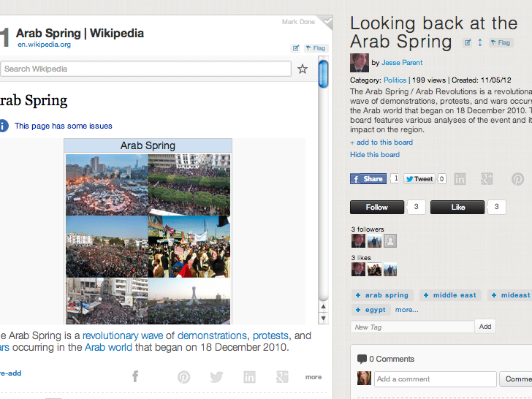The image size is (532, 399).
Task: Click the first follower avatar
Action: (358, 241)
